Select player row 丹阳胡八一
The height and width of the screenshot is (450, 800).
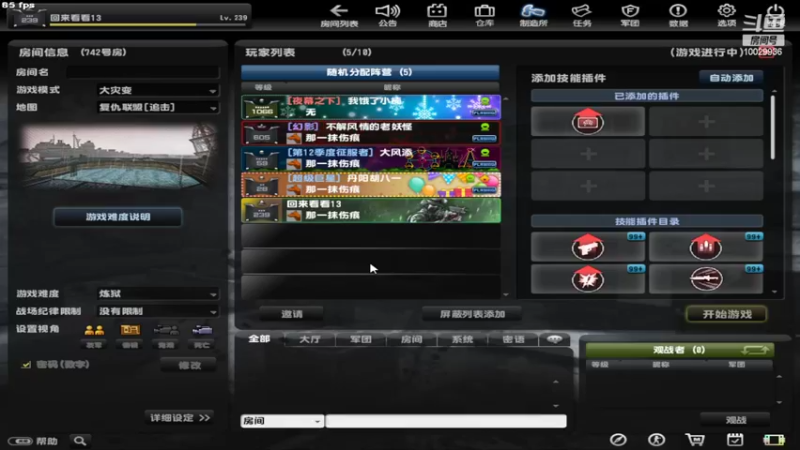(371, 184)
